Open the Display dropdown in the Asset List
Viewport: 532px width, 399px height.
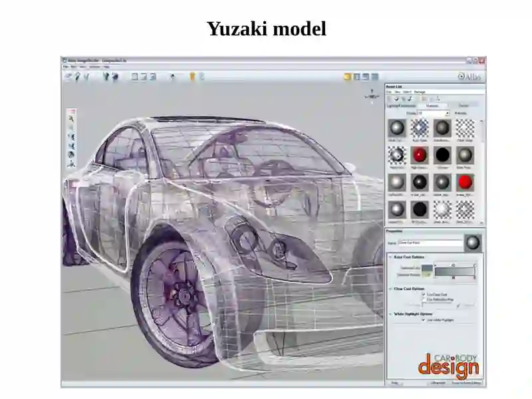pos(434,113)
